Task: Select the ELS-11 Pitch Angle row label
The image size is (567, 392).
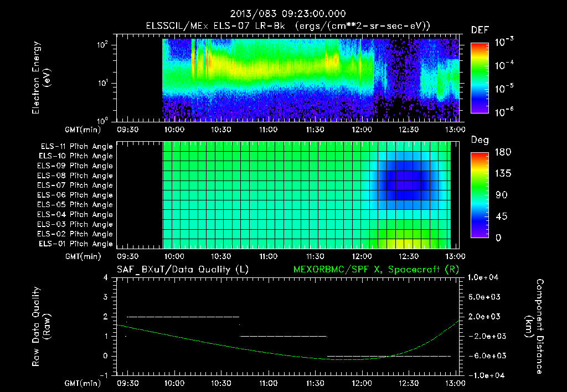Action: 76,147
